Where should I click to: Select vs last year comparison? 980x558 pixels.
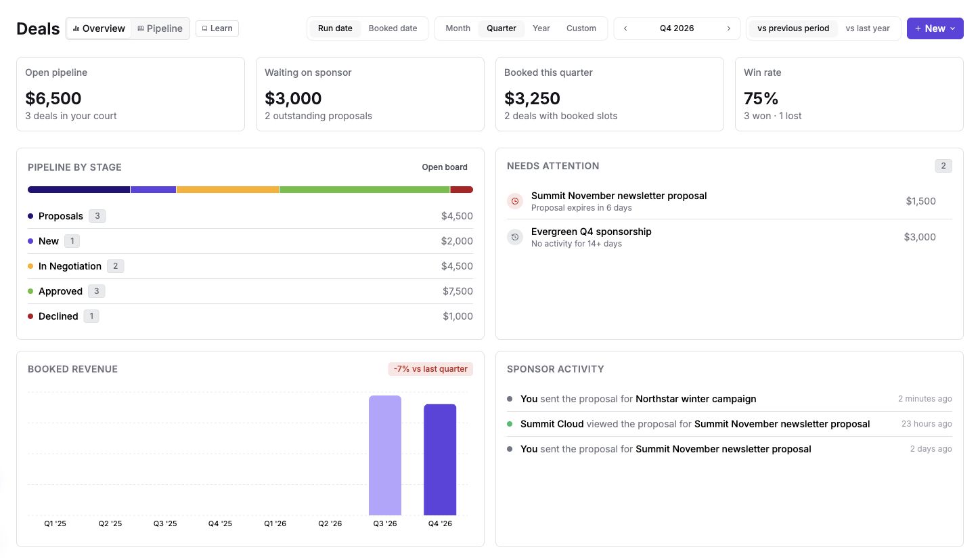[868, 28]
